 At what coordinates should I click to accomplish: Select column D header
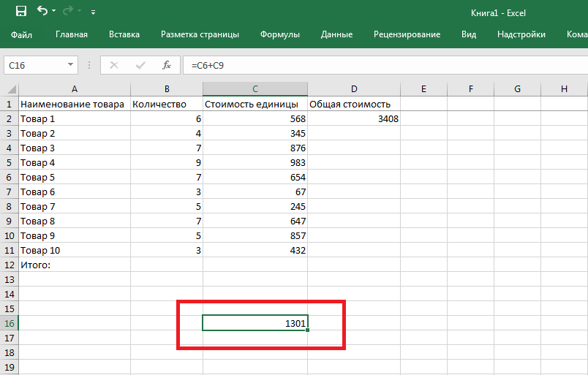pos(353,89)
